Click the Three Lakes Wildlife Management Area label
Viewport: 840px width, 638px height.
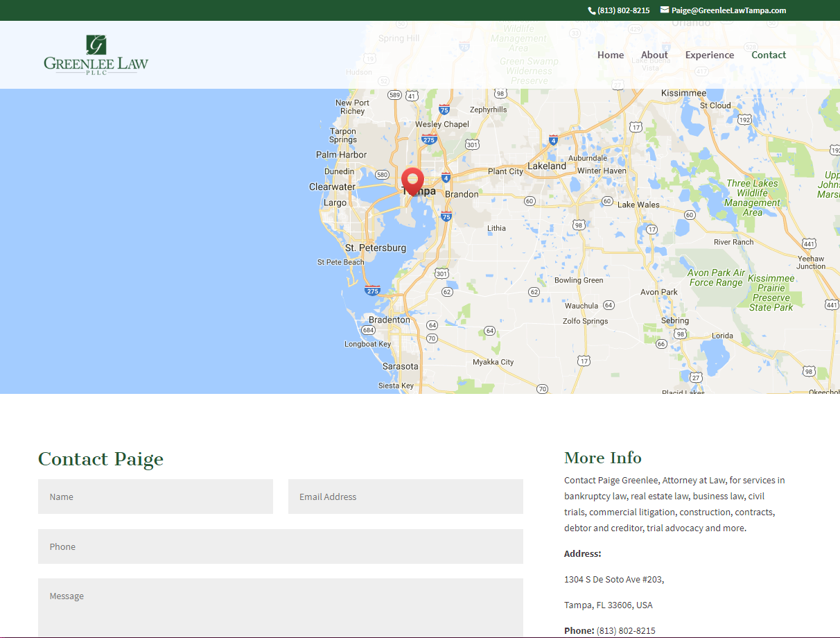(752, 198)
